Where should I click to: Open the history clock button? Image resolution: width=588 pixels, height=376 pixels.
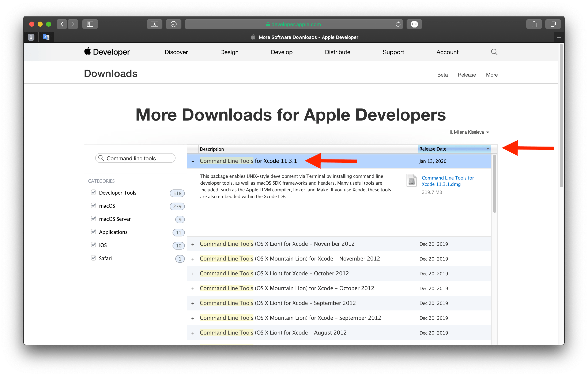click(x=173, y=24)
